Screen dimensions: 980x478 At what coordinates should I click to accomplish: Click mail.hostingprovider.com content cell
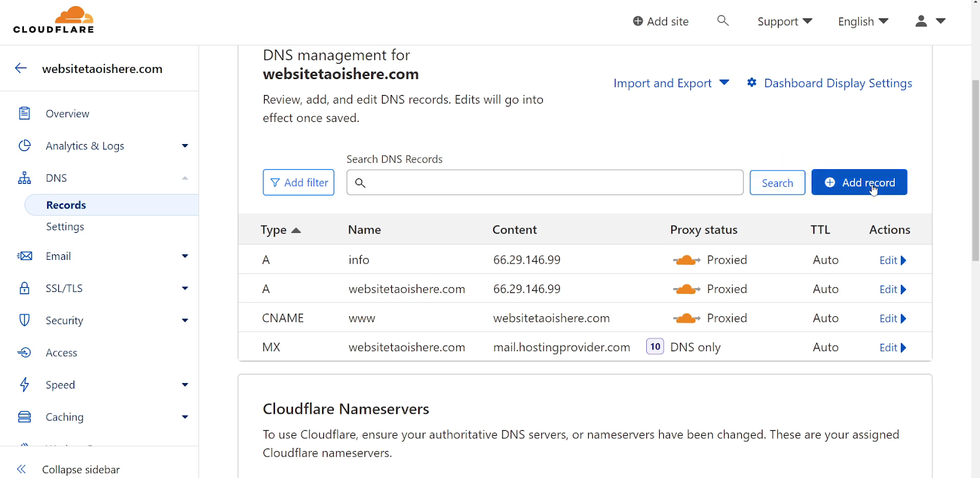[562, 347]
